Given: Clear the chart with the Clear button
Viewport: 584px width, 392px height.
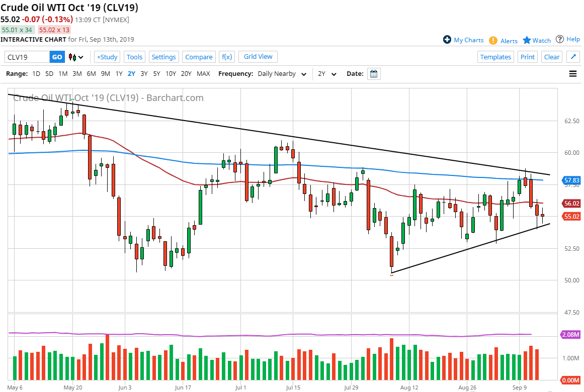Looking at the screenshot, I should pyautogui.click(x=551, y=57).
